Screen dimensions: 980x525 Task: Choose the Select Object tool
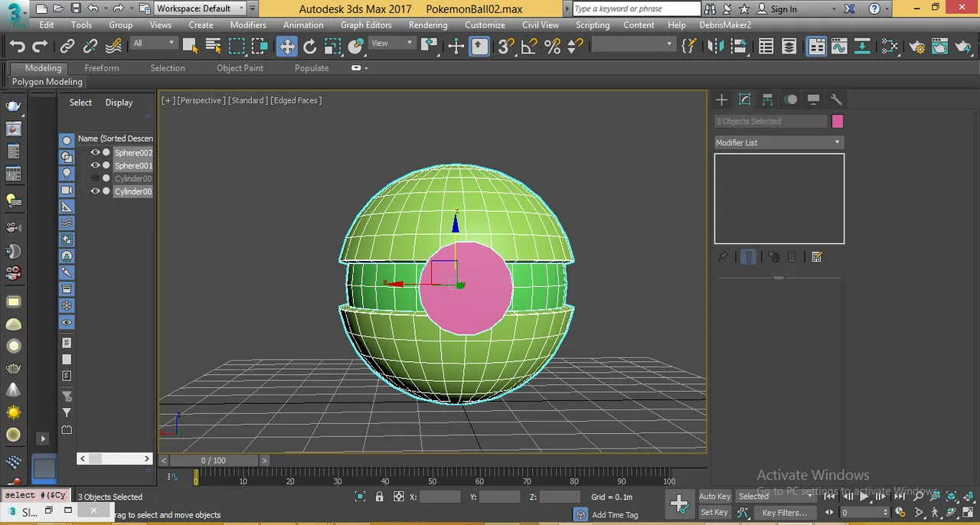190,47
